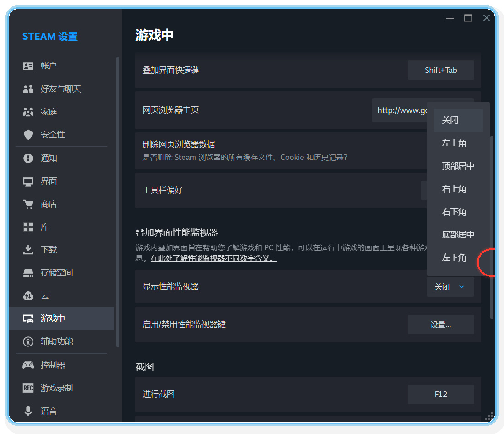
Task: Choose 关闭 in the position dropdown list
Action: (x=458, y=120)
